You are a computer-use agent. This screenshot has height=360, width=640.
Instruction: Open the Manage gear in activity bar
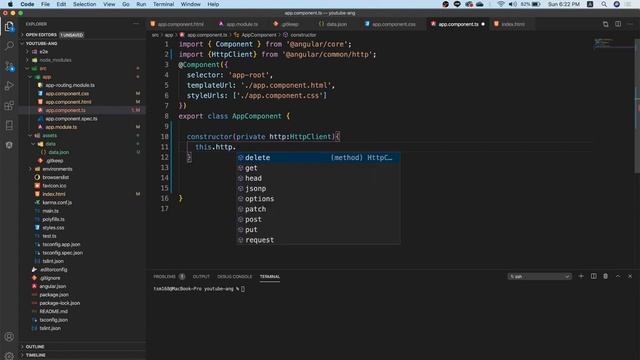coord(9,356)
